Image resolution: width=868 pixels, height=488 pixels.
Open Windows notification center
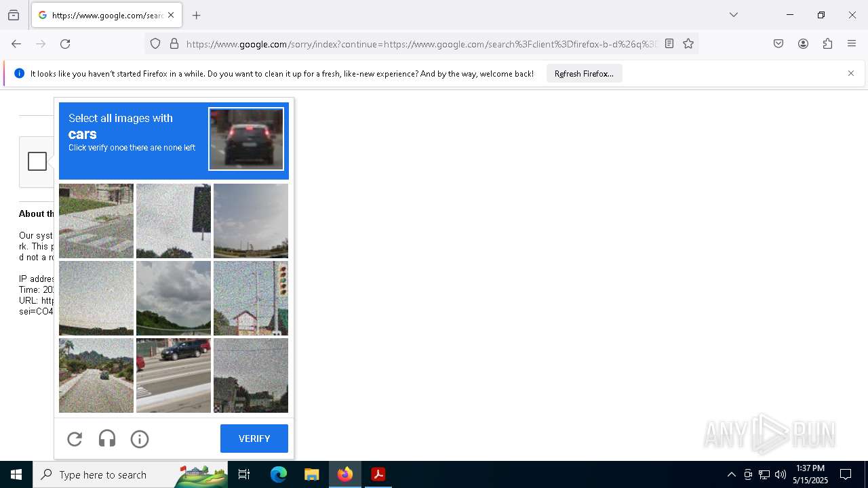pos(846,474)
